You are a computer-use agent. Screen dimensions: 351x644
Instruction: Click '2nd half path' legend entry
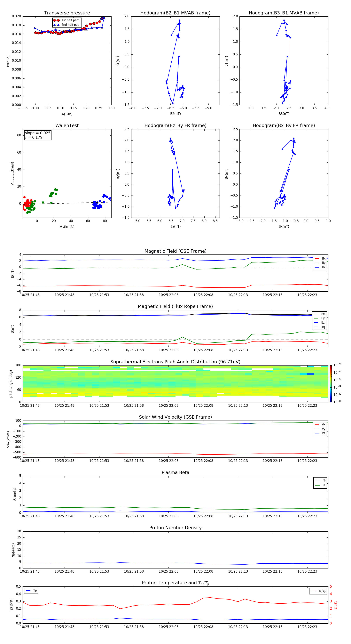point(67,25)
